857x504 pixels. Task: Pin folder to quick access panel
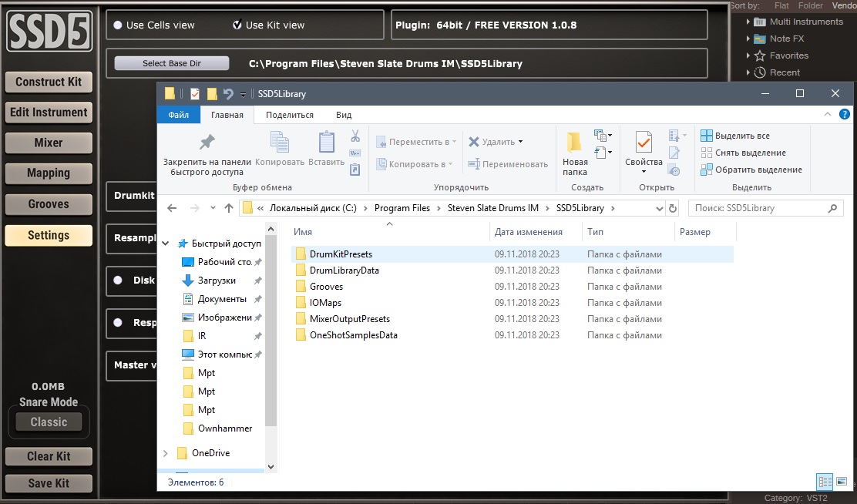pos(207,155)
